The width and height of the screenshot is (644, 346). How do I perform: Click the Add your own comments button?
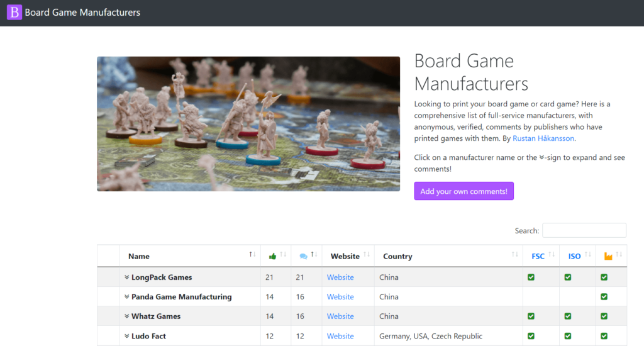464,191
